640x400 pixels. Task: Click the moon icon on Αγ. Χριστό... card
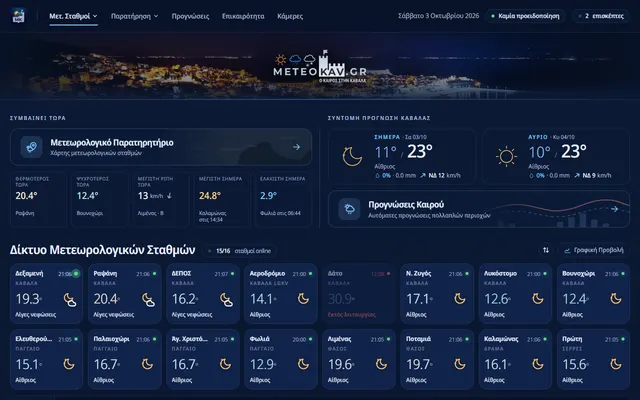[x=225, y=364]
